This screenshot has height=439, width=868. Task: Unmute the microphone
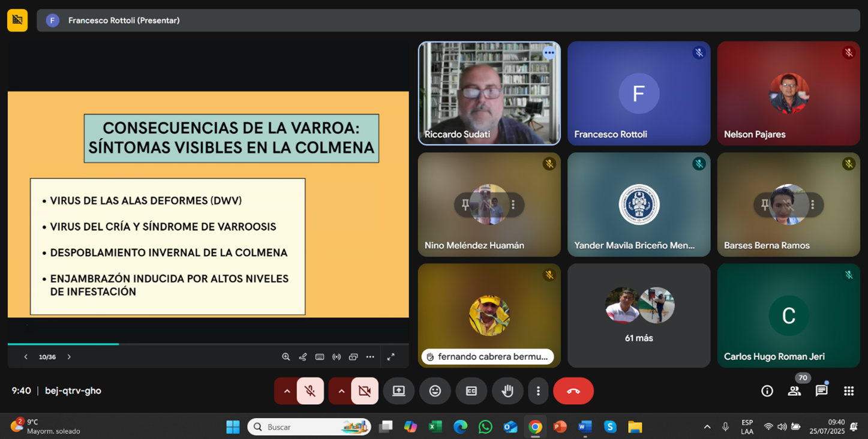coord(310,391)
